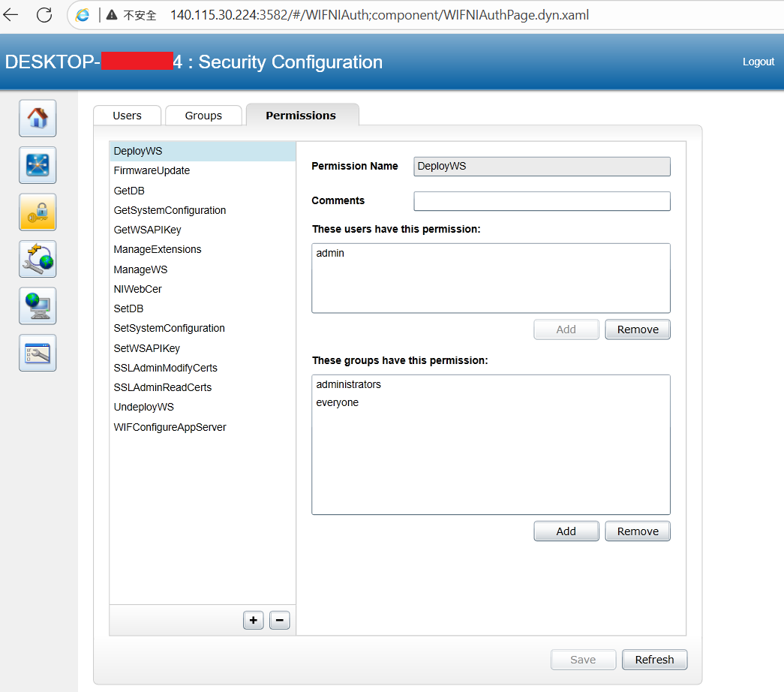Delete a permission with the minus button
784x692 pixels.
click(x=280, y=621)
